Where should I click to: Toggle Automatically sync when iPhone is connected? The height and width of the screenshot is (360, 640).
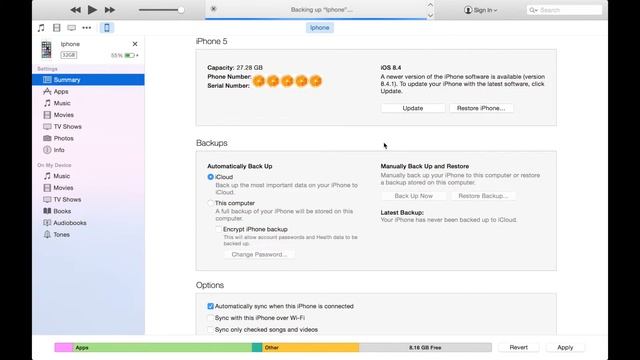tap(211, 306)
